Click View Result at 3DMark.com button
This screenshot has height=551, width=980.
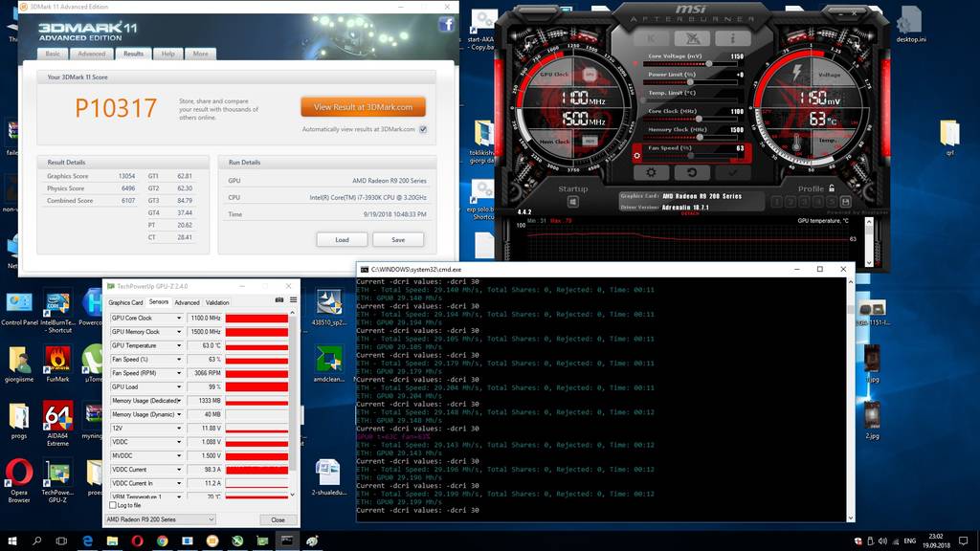(x=363, y=107)
